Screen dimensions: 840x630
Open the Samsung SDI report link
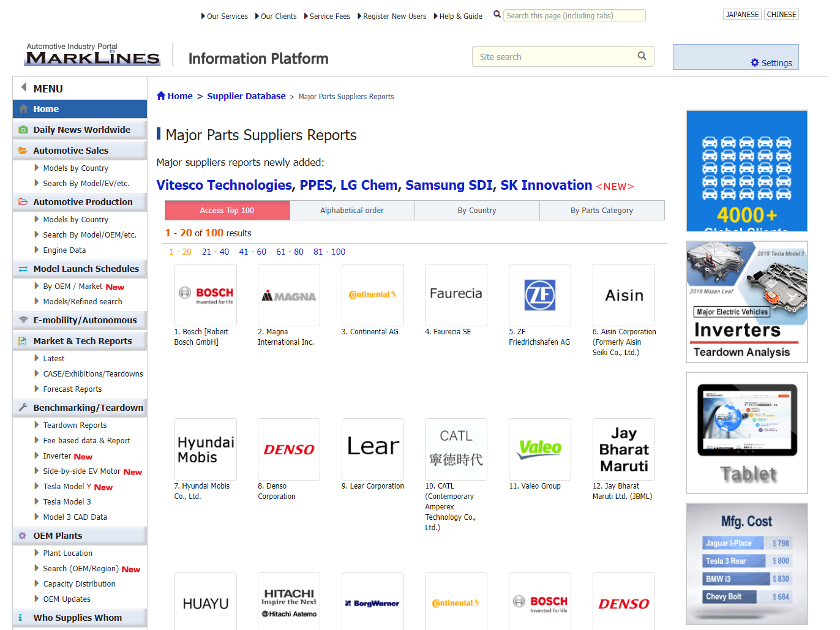[x=449, y=185]
